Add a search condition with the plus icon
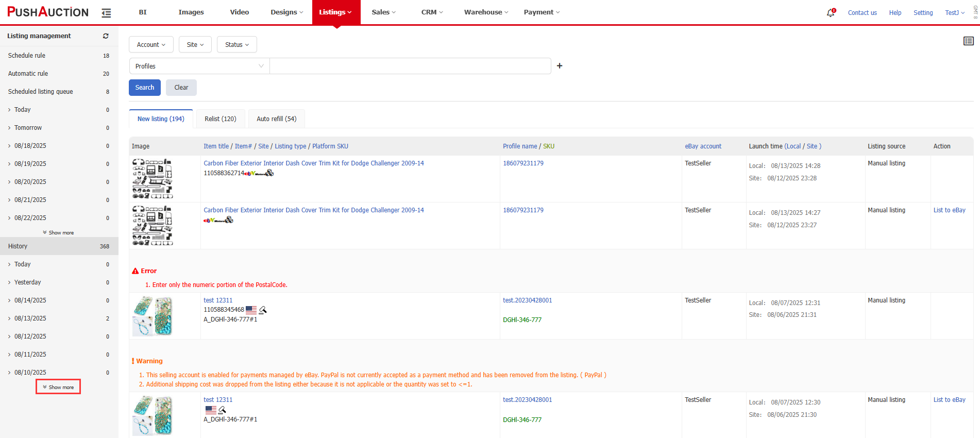 560,66
